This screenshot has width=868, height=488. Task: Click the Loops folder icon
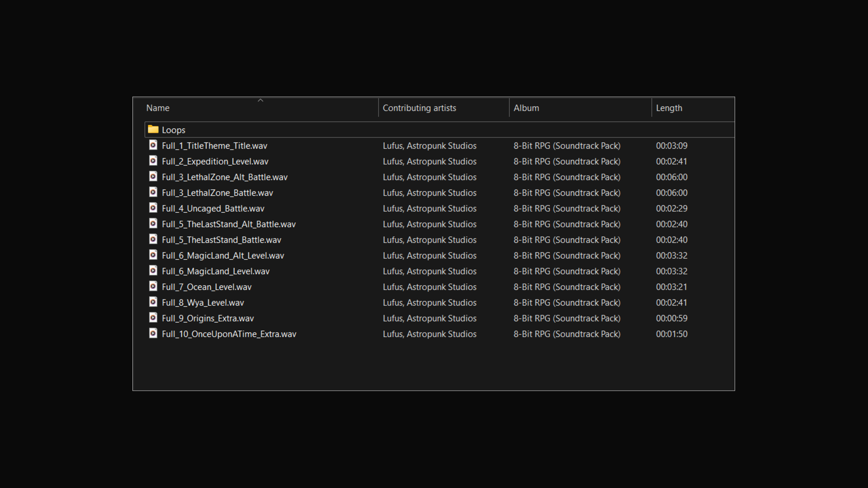pyautogui.click(x=153, y=130)
